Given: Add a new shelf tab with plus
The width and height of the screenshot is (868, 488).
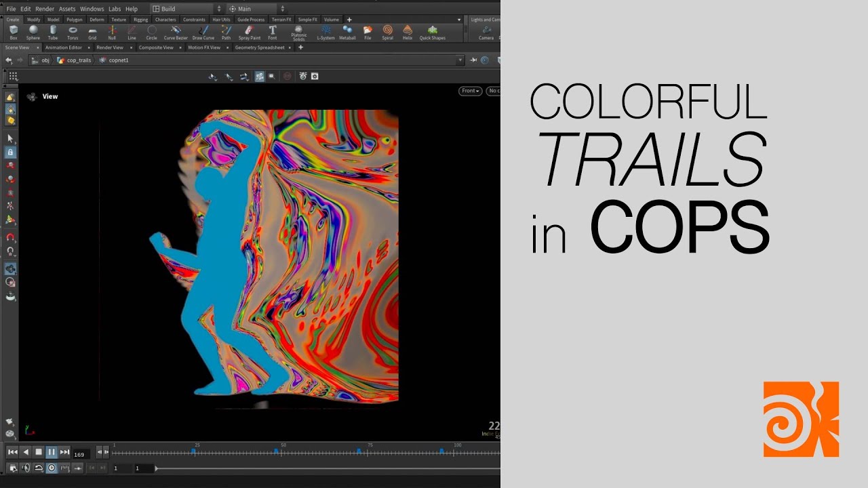Looking at the screenshot, I should (349, 20).
